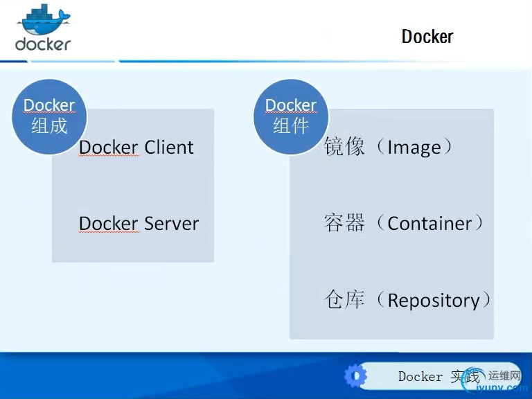The height and width of the screenshot is (399, 532).
Task: Select the '仓库（Repository）' line
Action: click(407, 300)
